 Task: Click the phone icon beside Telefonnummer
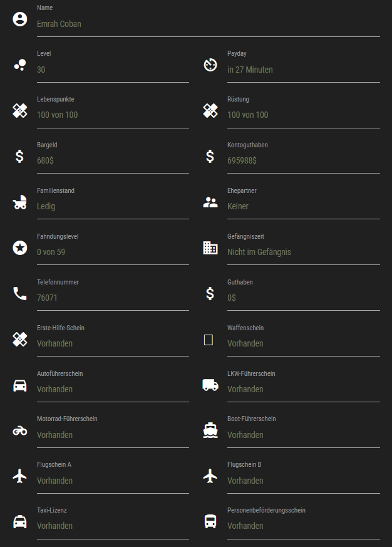[x=20, y=293]
